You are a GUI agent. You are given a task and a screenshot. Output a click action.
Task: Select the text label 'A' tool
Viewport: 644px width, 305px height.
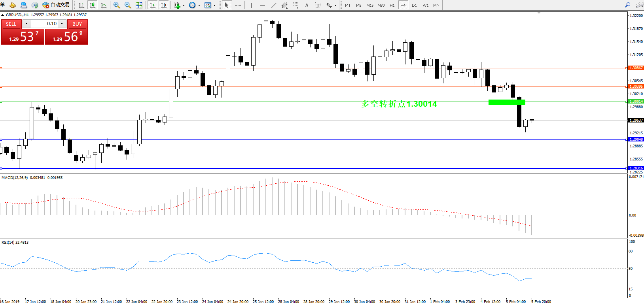tap(307, 5)
